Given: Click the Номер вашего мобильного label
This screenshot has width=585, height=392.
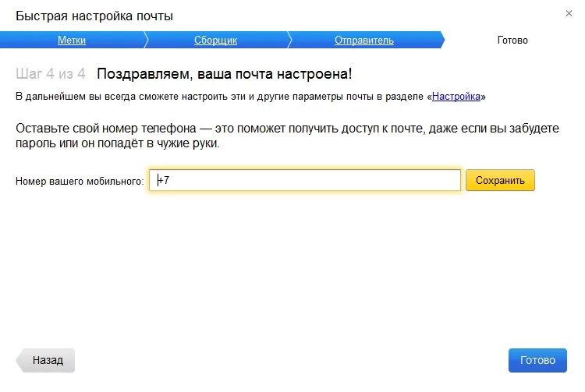Looking at the screenshot, I should 80,181.
